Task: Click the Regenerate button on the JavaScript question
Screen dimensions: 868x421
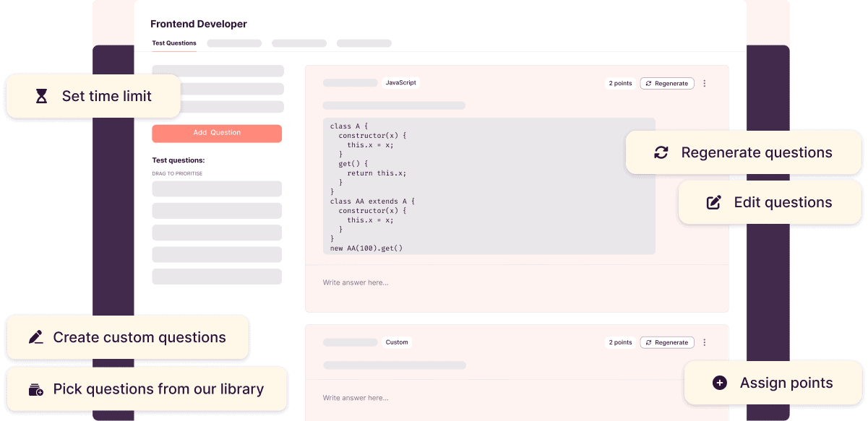Action: click(667, 83)
